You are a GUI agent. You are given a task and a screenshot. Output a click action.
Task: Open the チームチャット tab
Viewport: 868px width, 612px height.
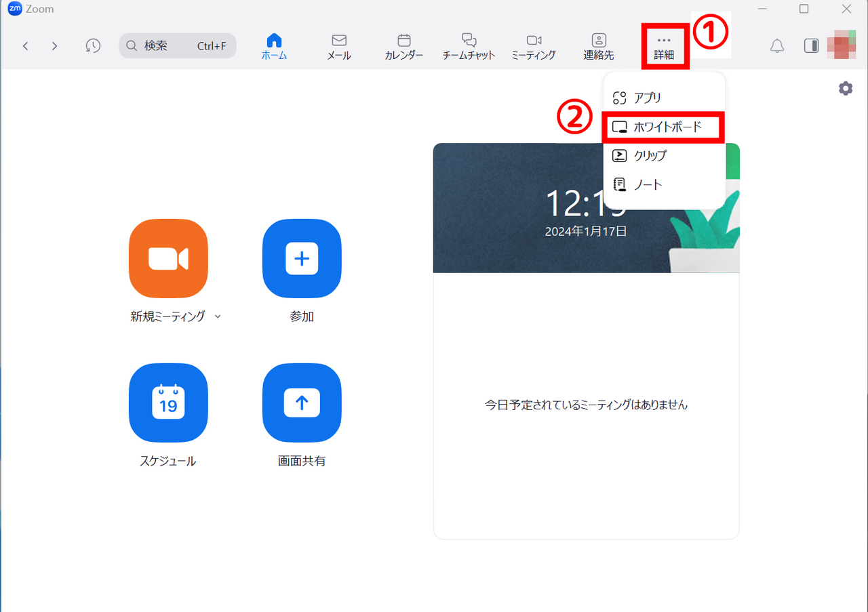click(x=469, y=47)
